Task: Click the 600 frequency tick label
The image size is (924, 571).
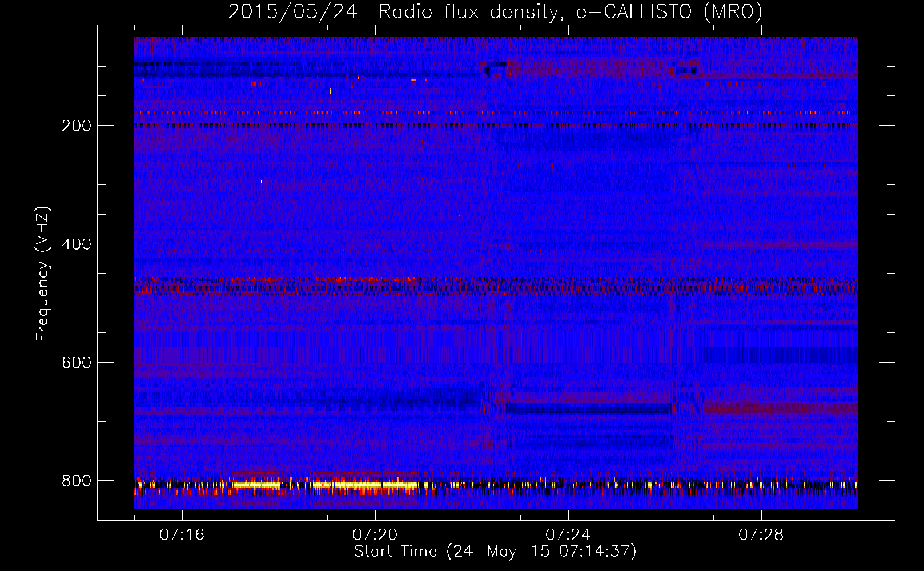Action: pyautogui.click(x=76, y=363)
